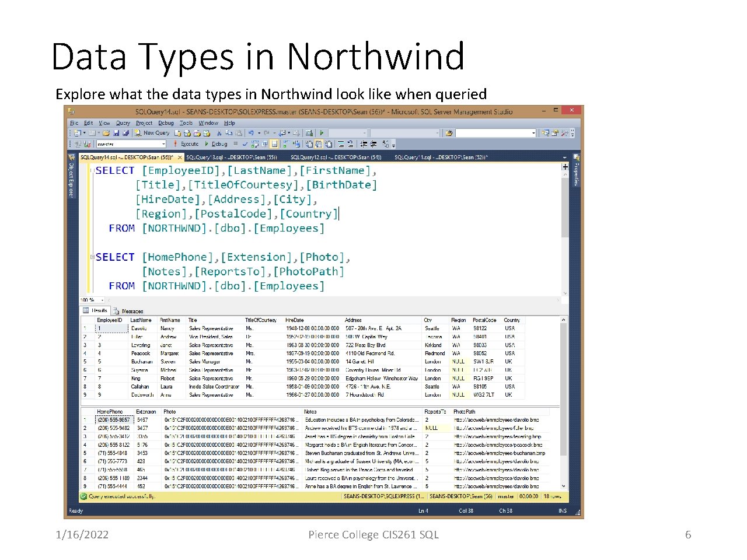Open the Properties side panel
Image resolution: width=747 pixels, height=560 pixels.
point(576,170)
